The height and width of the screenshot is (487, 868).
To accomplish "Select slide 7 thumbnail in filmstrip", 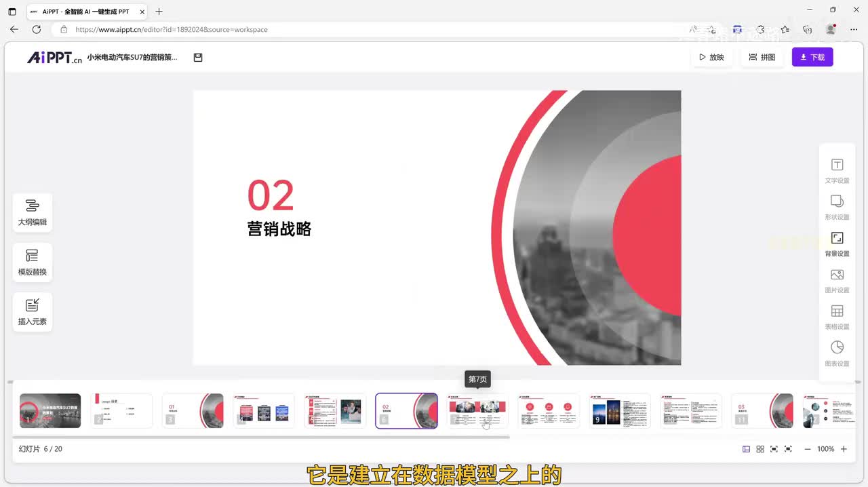I will 477,411.
